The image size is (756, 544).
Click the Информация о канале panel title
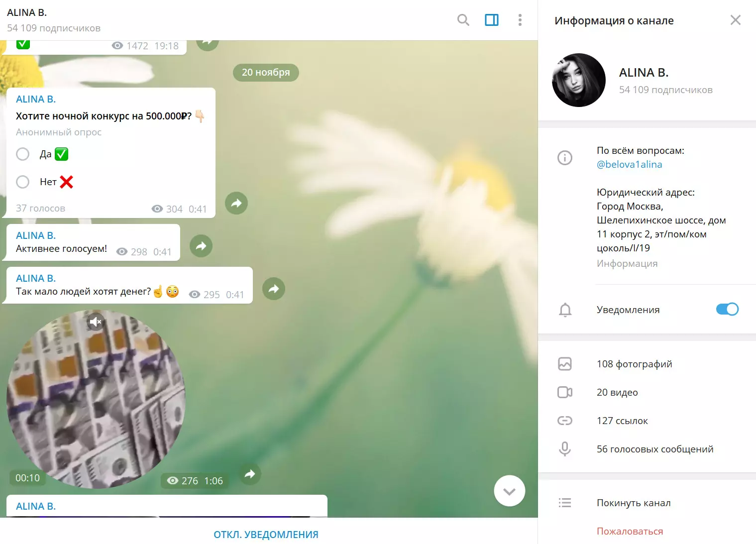tap(614, 20)
